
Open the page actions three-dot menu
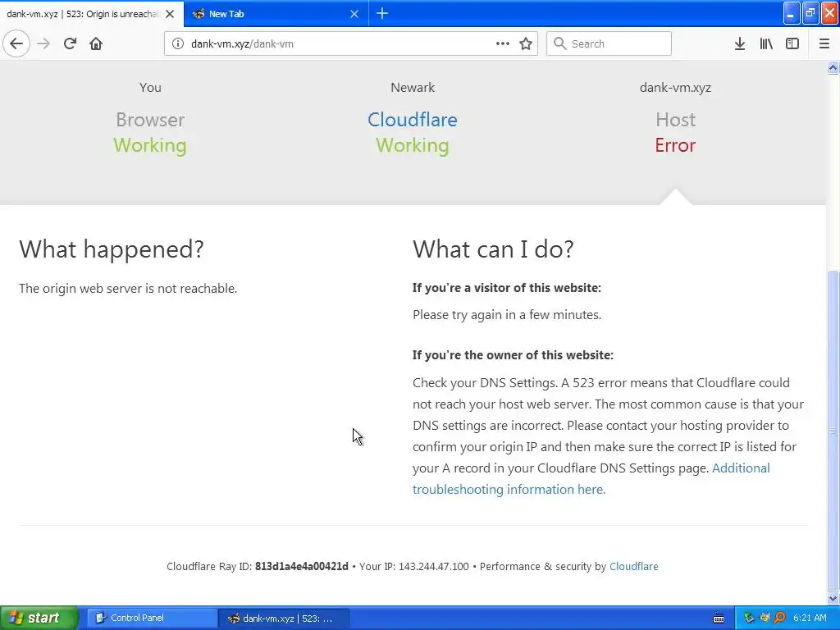click(503, 44)
